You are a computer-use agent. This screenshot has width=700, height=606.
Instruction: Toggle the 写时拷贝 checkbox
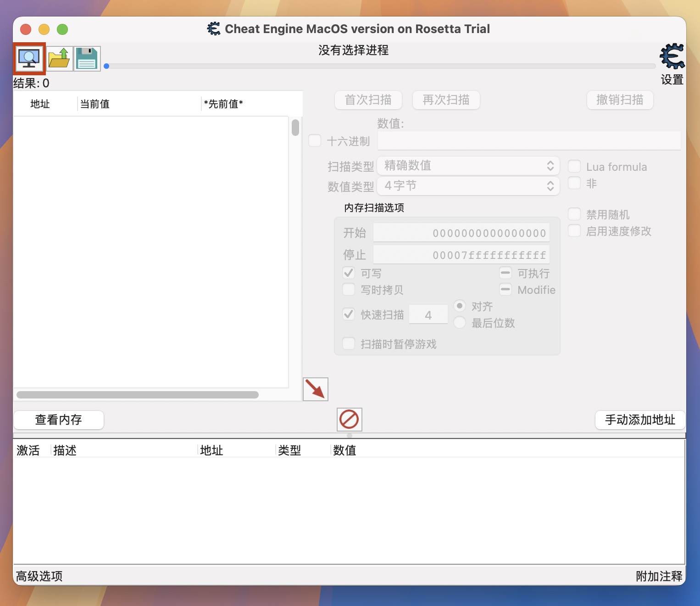pos(349,289)
